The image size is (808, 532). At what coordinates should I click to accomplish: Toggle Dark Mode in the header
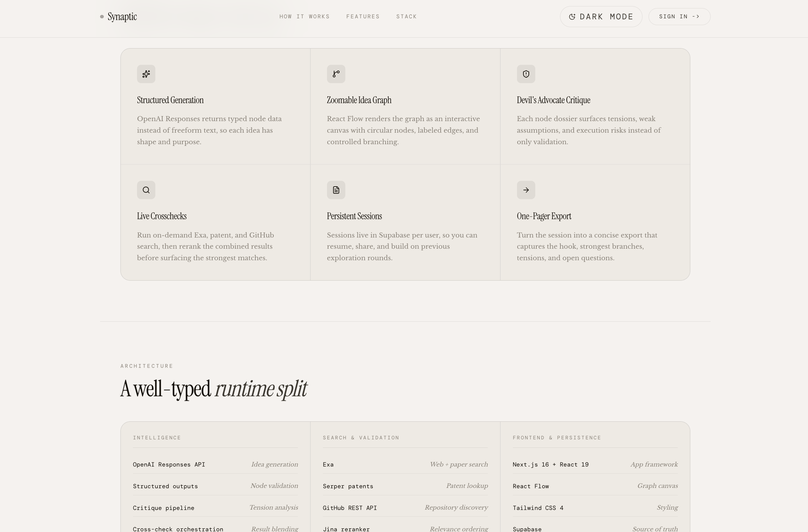coord(600,17)
